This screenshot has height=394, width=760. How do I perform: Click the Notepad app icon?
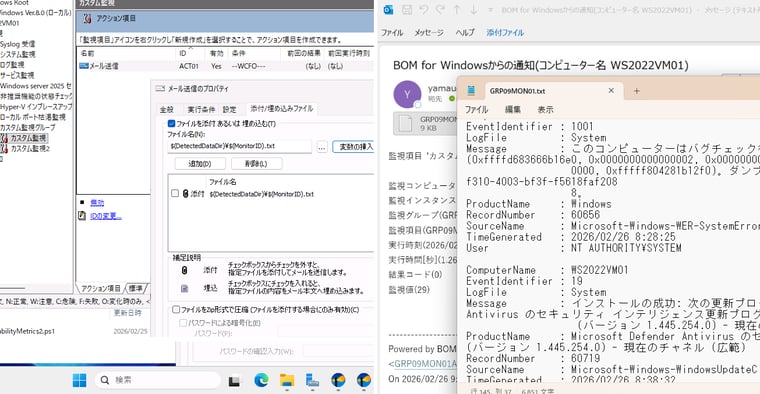[x=471, y=91]
